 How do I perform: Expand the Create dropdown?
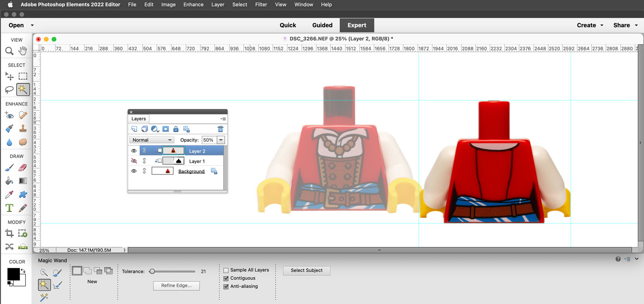[602, 25]
